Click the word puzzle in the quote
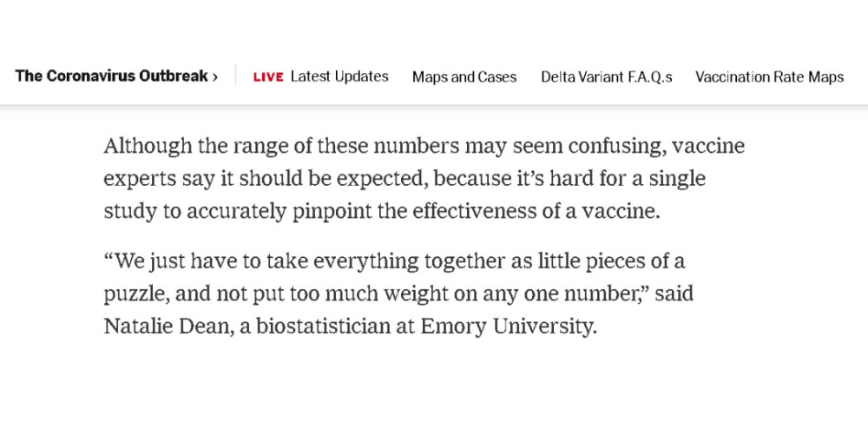 click(x=133, y=295)
